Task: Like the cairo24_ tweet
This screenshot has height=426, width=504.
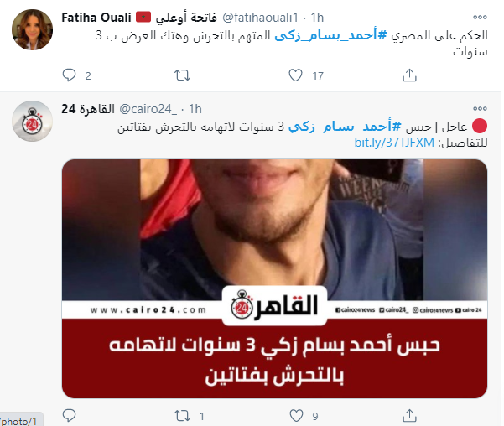Action: pyautogui.click(x=296, y=416)
